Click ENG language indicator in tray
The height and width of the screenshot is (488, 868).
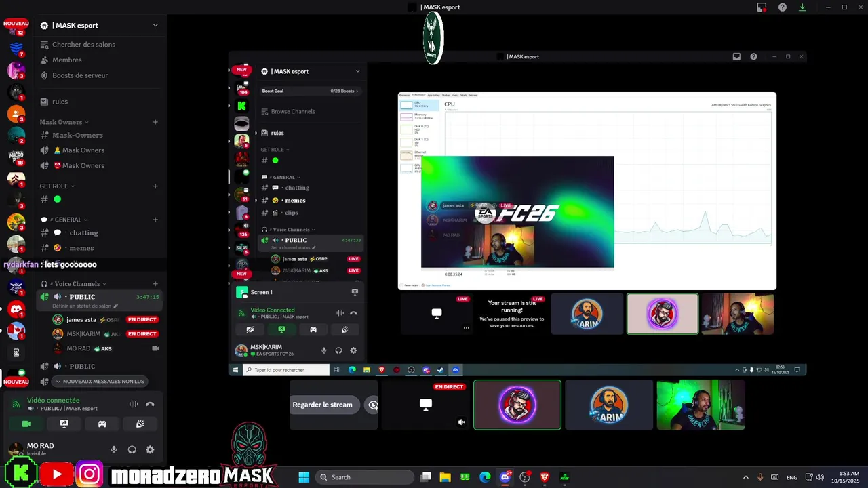click(x=791, y=477)
